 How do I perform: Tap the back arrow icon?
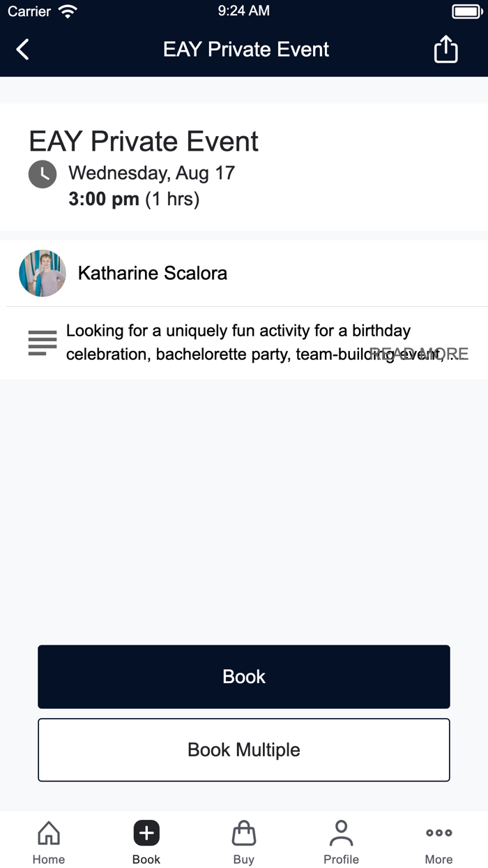pos(23,50)
